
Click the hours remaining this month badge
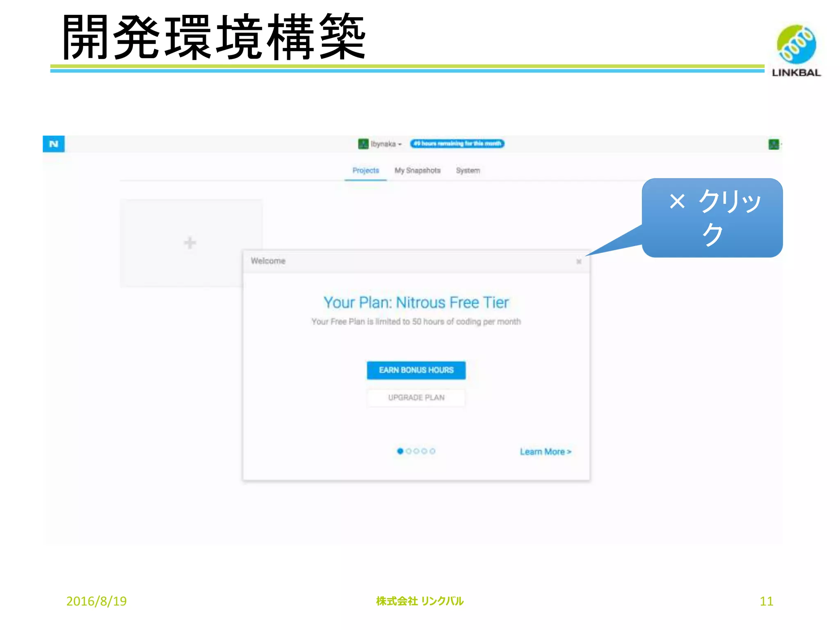click(x=457, y=144)
